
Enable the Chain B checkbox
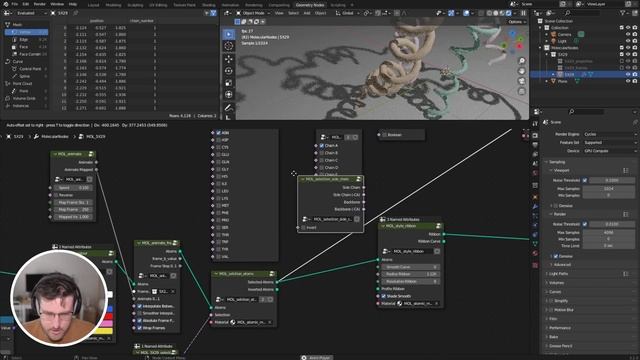322,153
